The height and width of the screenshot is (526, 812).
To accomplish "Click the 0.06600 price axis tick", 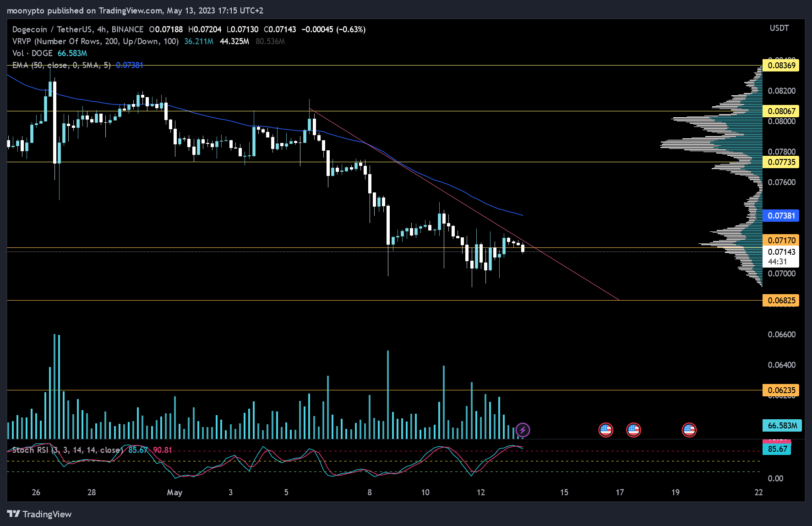I will point(781,334).
